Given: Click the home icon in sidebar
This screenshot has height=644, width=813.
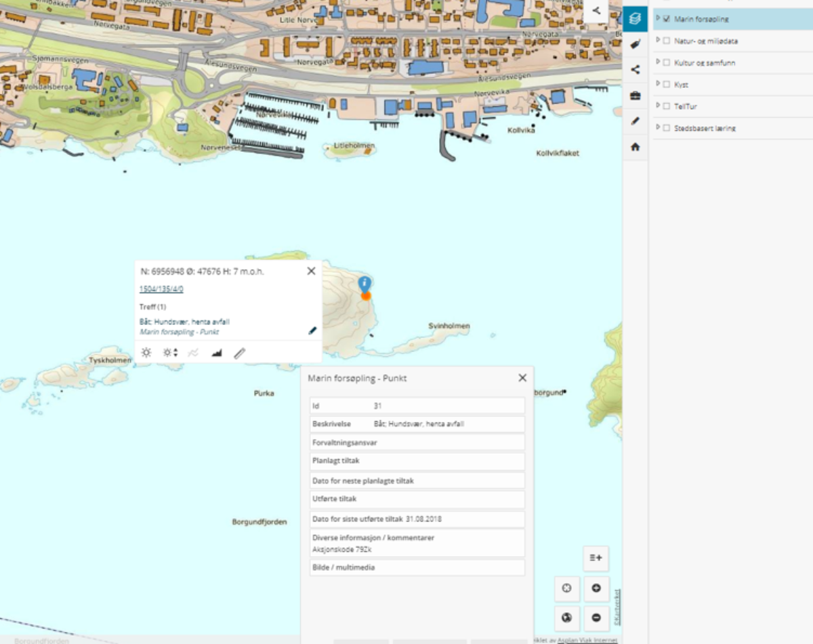Looking at the screenshot, I should [x=635, y=147].
